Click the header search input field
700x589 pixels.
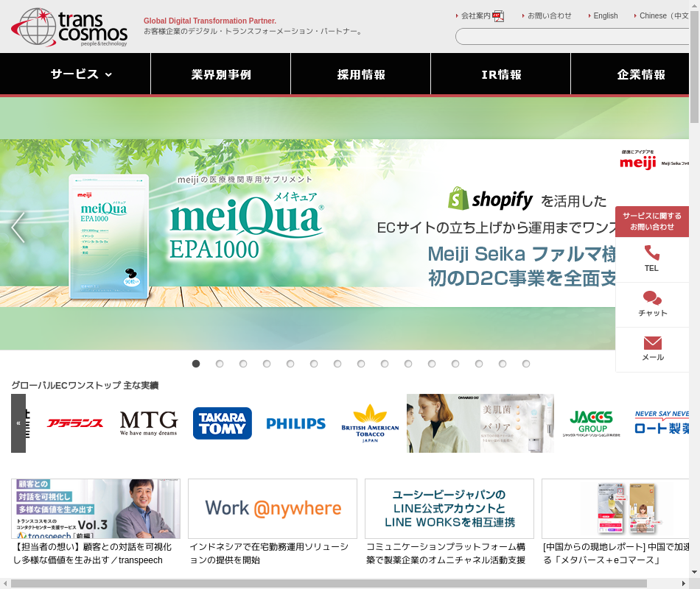(x=573, y=37)
